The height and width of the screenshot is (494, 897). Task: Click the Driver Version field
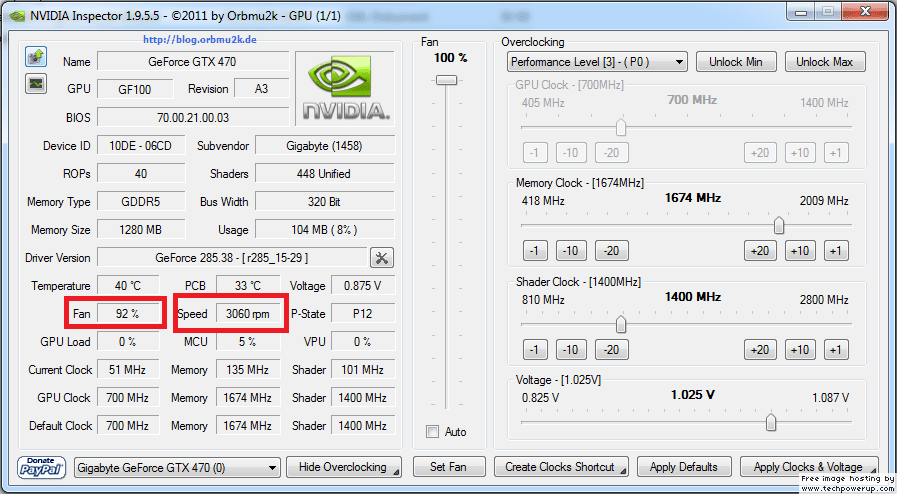232,258
